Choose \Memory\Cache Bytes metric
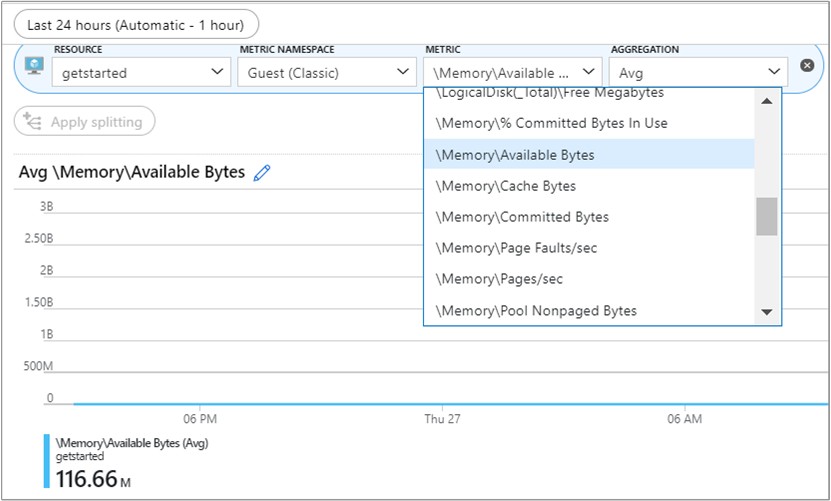831x501 pixels. [x=589, y=186]
